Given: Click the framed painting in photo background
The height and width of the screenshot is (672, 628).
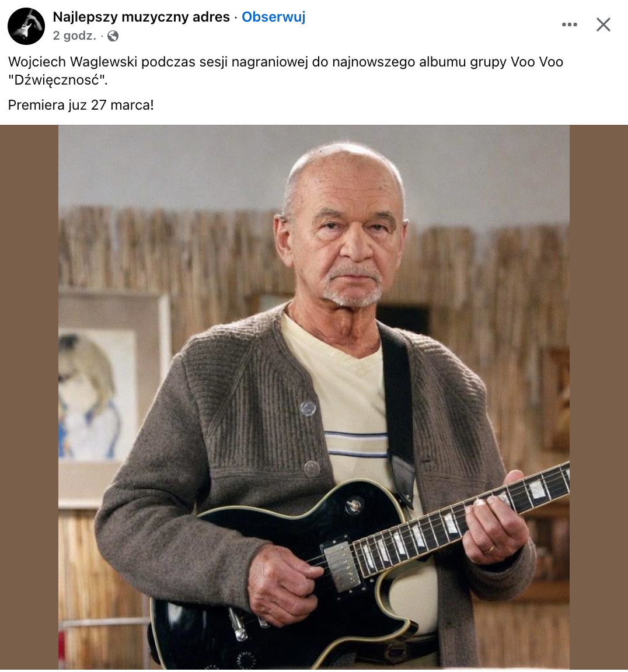Looking at the screenshot, I should point(114,398).
